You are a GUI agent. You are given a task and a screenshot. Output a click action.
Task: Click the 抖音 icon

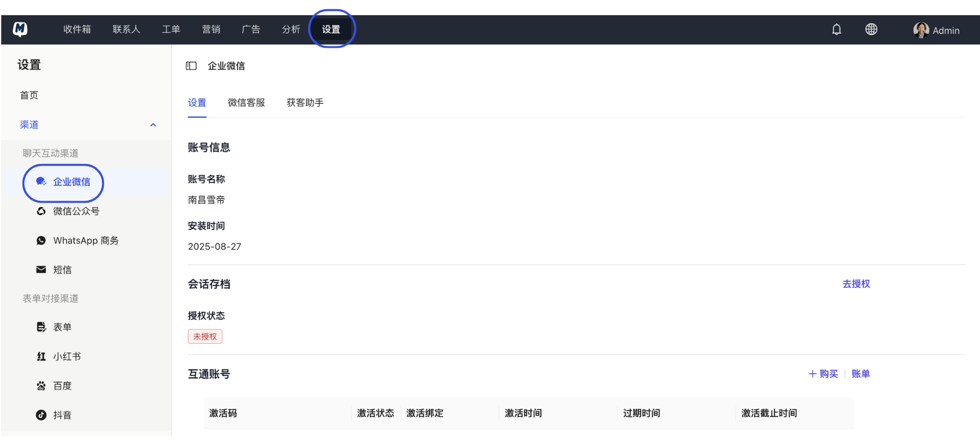pyautogui.click(x=41, y=415)
